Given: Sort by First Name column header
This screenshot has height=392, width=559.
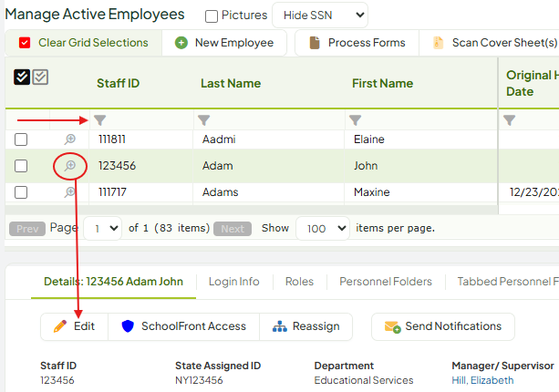Looking at the screenshot, I should pyautogui.click(x=382, y=83).
